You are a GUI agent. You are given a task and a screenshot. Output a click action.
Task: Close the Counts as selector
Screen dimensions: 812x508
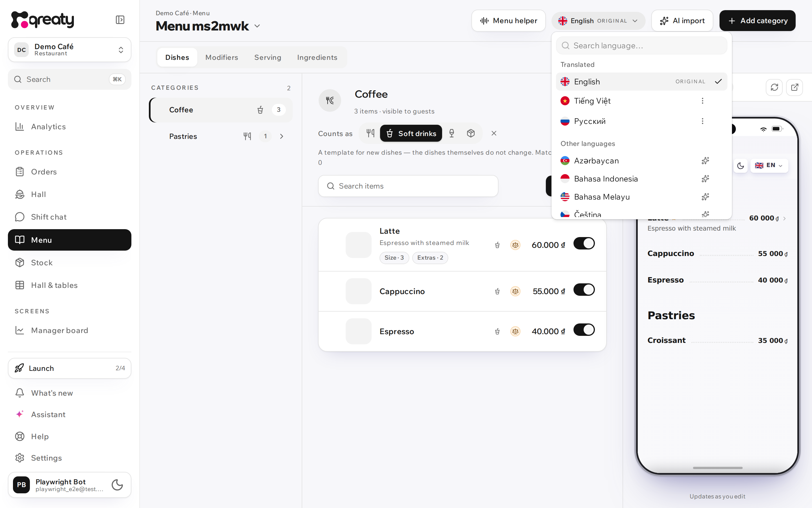click(494, 133)
